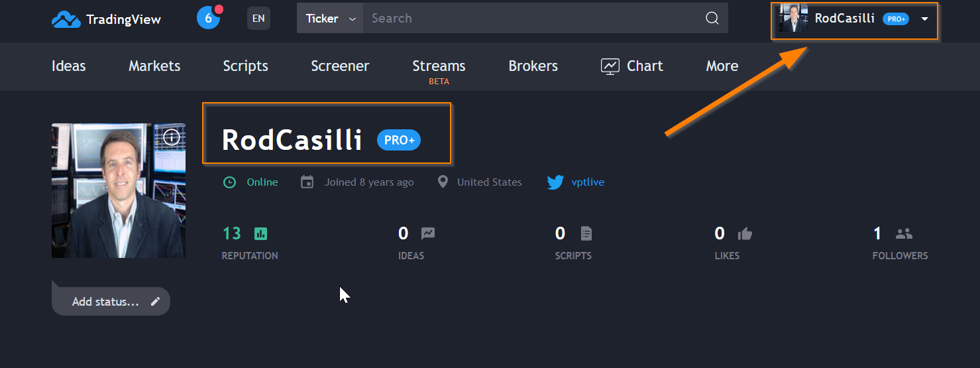Screen dimensions: 980x368
Task: Open the Streams beta section
Action: click(x=439, y=66)
